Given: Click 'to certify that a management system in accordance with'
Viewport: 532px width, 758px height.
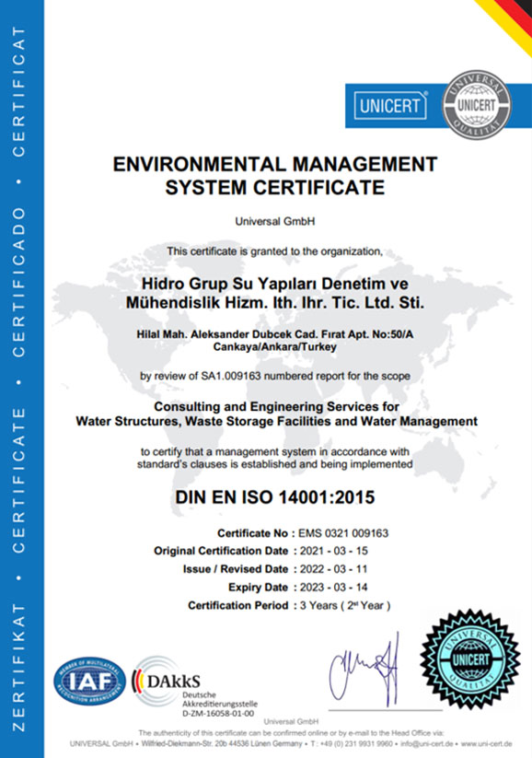Looking at the screenshot, I should (x=275, y=452).
